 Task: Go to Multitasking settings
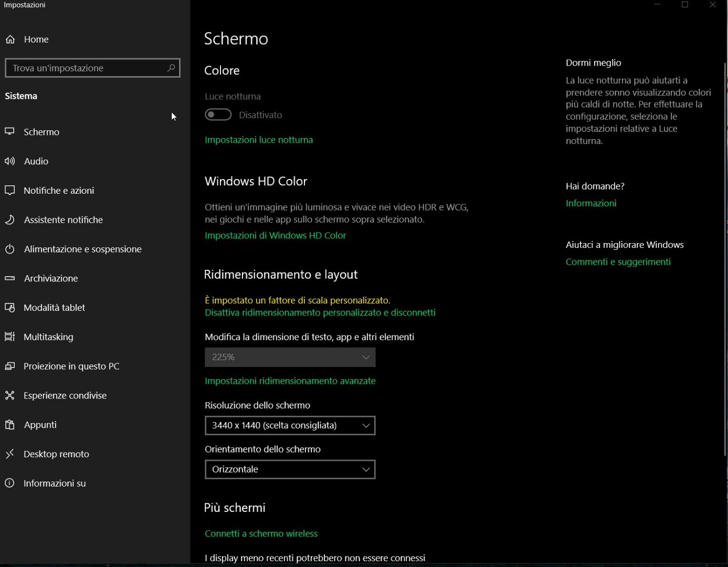[48, 337]
